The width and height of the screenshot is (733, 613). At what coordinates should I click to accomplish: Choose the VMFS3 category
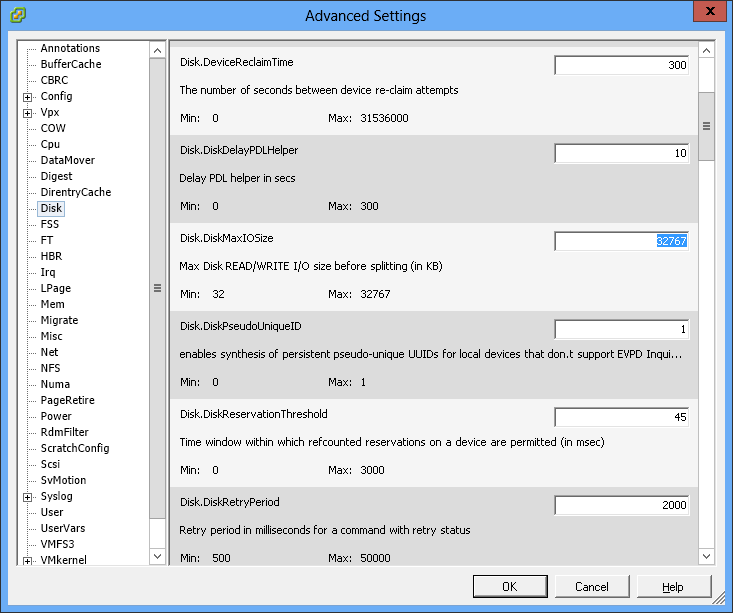59,544
